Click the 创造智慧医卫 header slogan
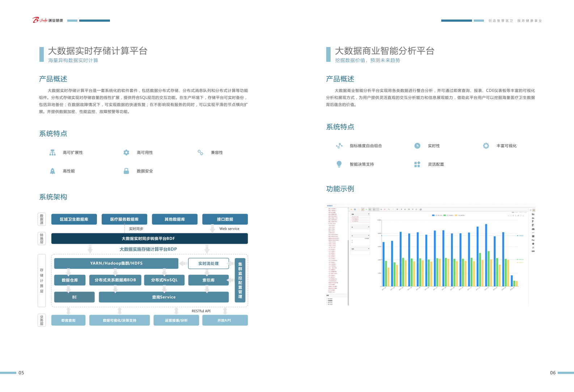Image resolution: width=574 pixels, height=392 pixels. 501,21
